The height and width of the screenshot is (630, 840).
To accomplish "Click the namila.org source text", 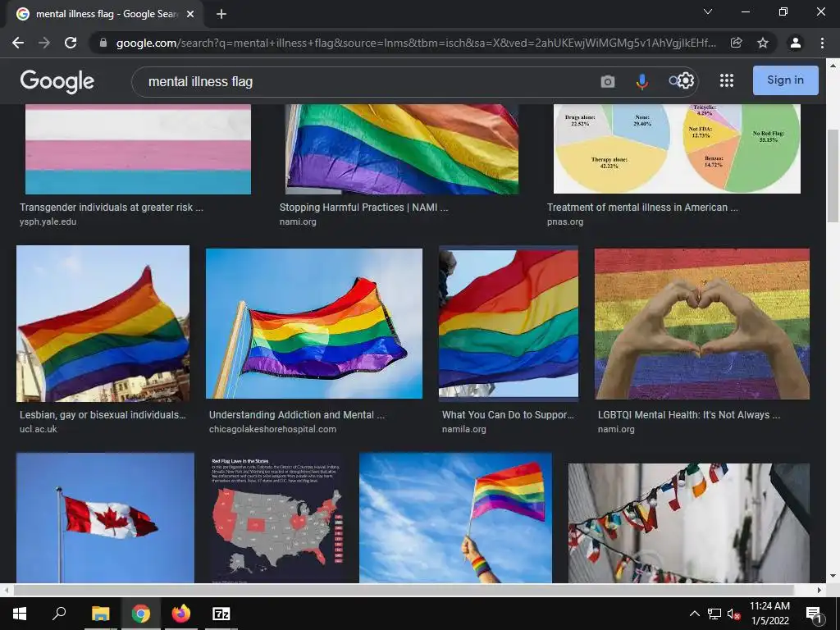I will click(464, 429).
